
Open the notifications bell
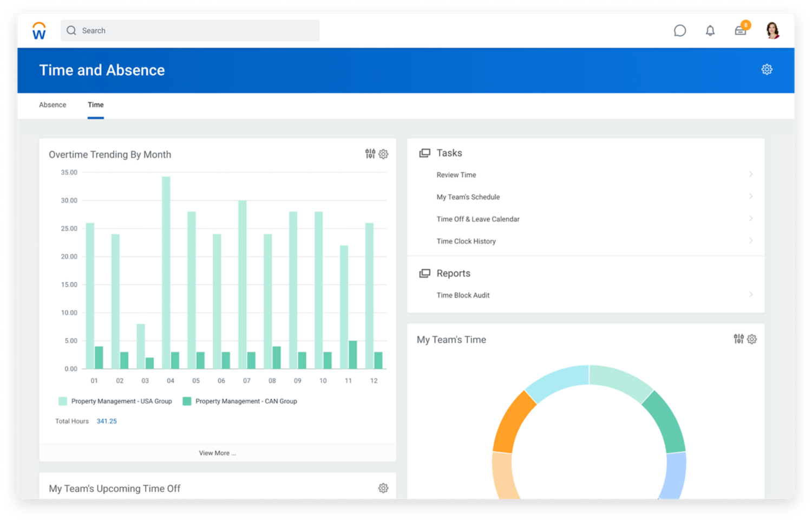710,31
